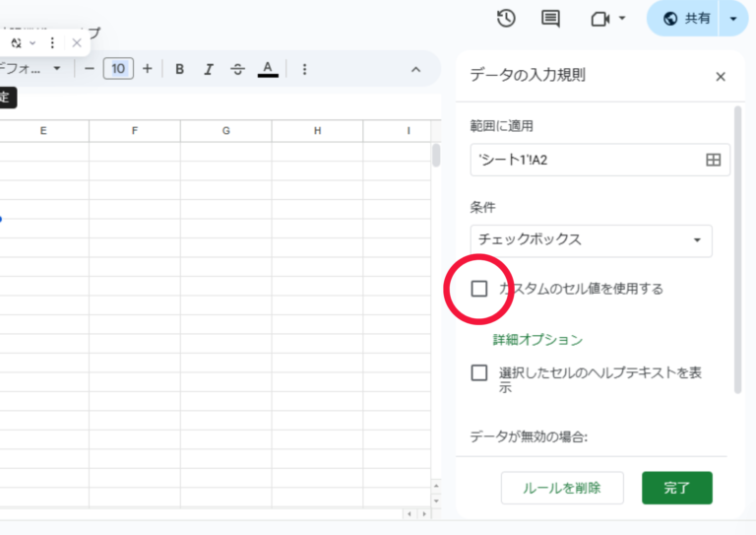
Task: Click the green 完了 button
Action: (x=676, y=487)
